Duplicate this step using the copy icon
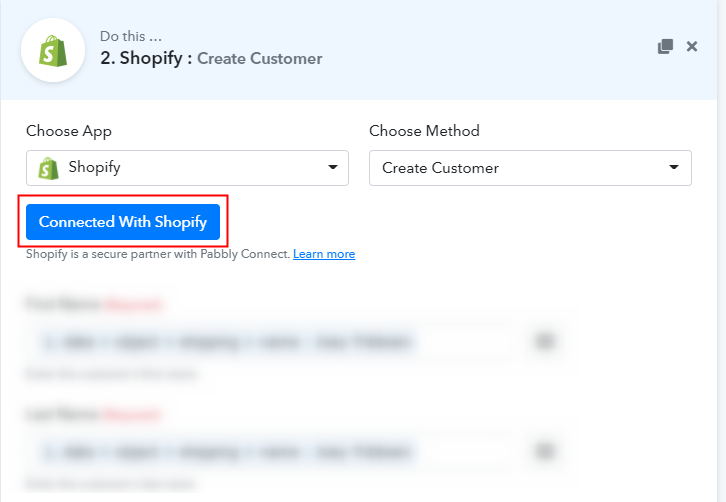The width and height of the screenshot is (726, 502). click(665, 46)
